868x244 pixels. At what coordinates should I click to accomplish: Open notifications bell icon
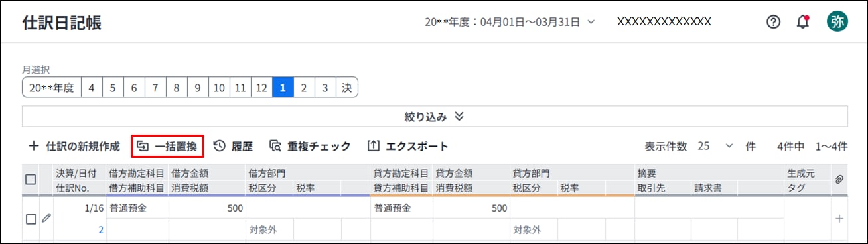click(x=804, y=22)
